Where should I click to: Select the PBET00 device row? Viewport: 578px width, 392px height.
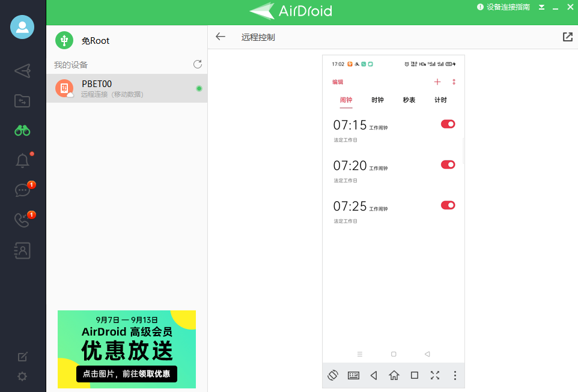click(x=127, y=88)
